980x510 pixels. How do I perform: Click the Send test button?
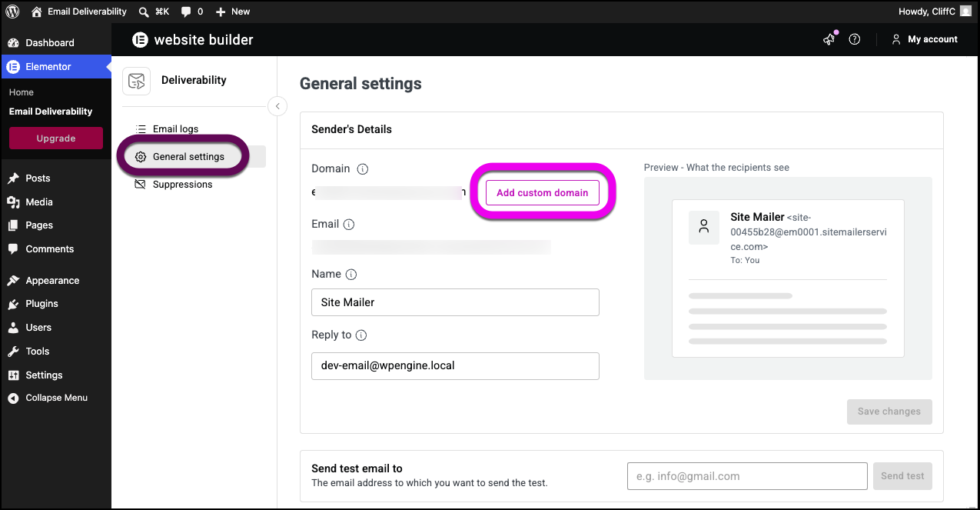point(902,476)
